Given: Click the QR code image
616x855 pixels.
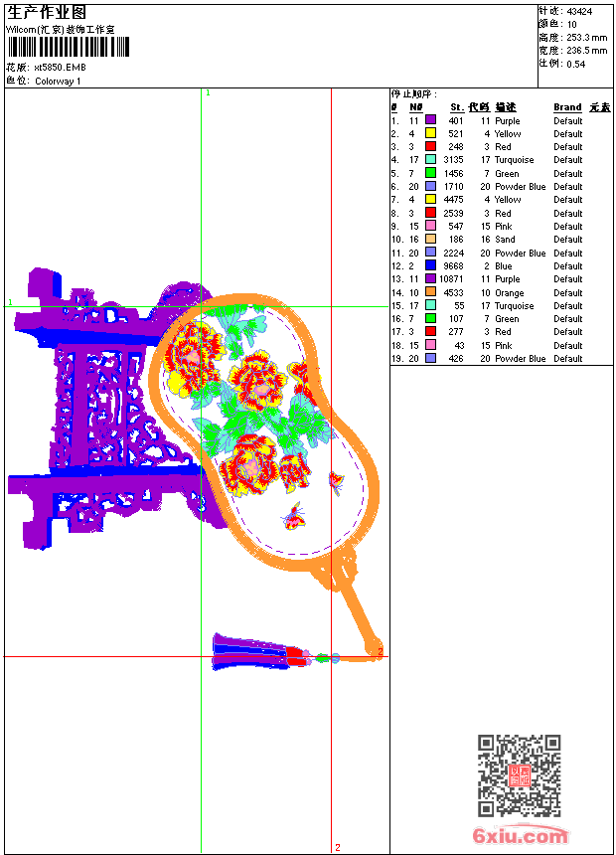Looking at the screenshot, I should pyautogui.click(x=520, y=775).
